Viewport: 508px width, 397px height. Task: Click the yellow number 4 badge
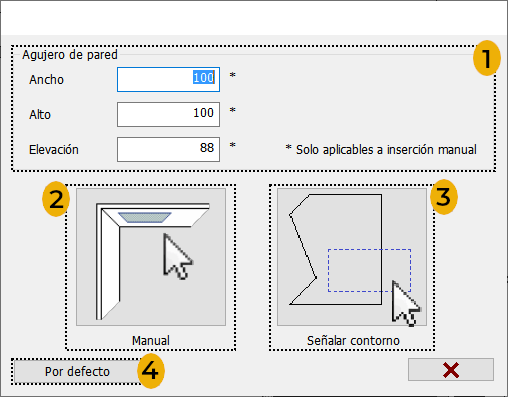(151, 371)
